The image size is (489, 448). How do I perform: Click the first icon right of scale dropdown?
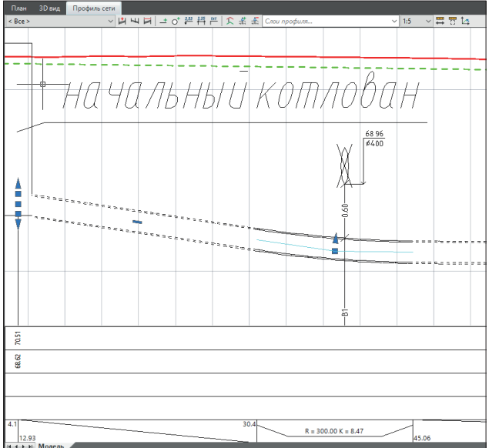440,22
